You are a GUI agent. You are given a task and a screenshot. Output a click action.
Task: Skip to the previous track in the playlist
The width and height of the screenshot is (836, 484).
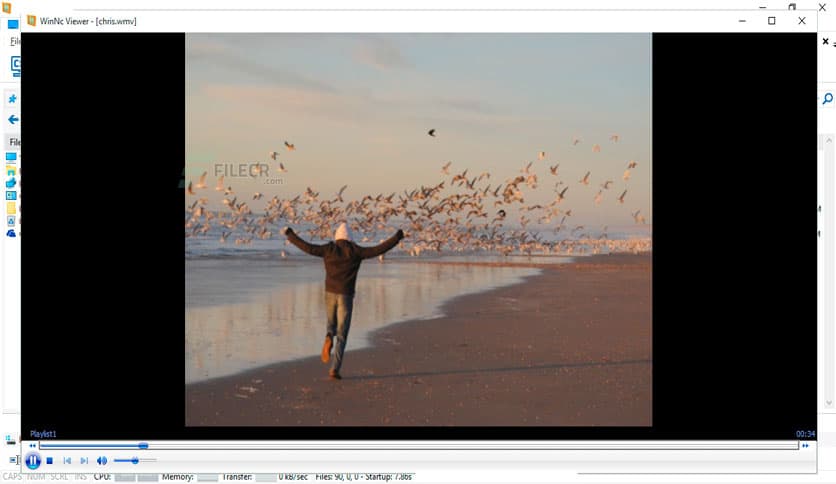[x=67, y=461]
